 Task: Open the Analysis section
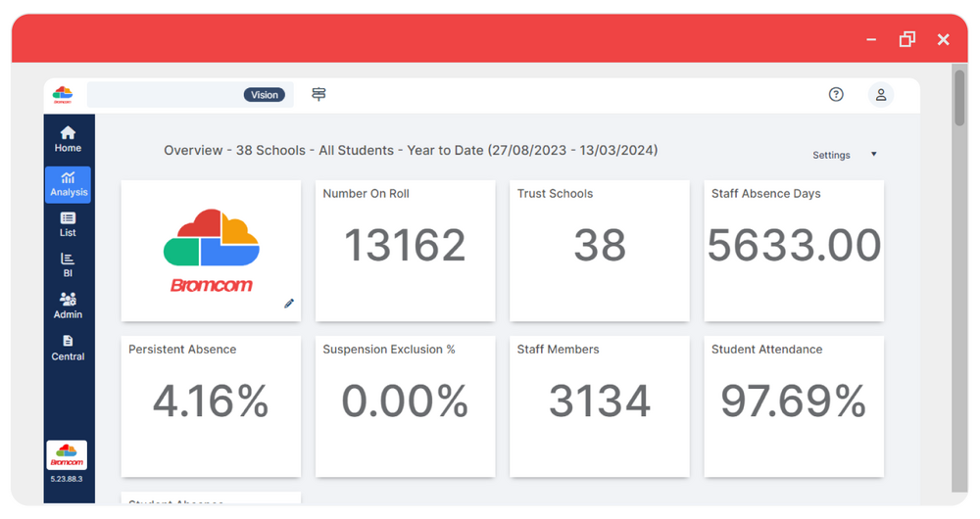tap(69, 184)
